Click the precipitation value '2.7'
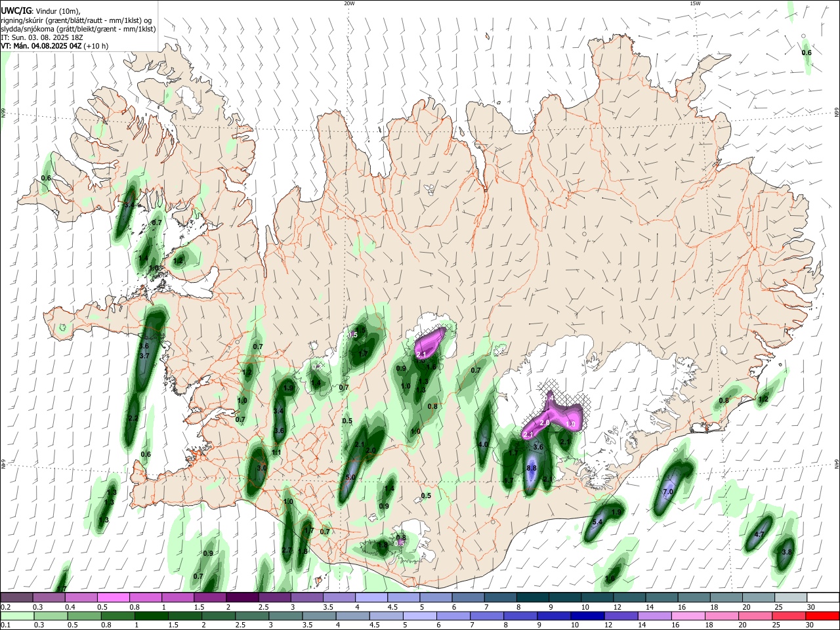The width and height of the screenshot is (840, 630). pyautogui.click(x=287, y=550)
